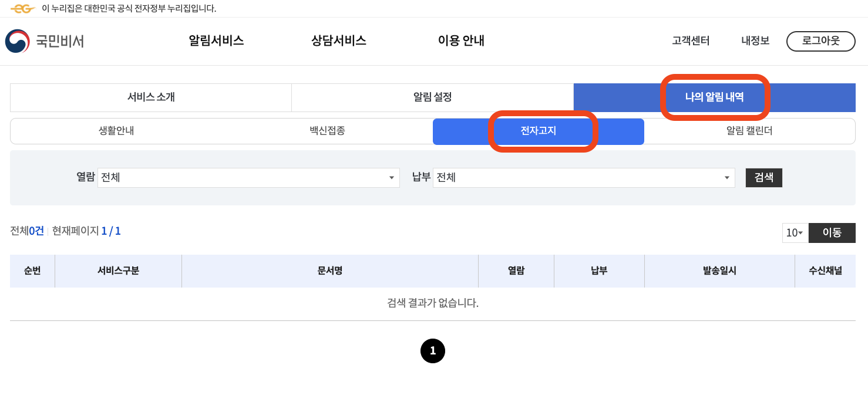
Task: Click the e-government banner icon at top left
Action: (22, 9)
